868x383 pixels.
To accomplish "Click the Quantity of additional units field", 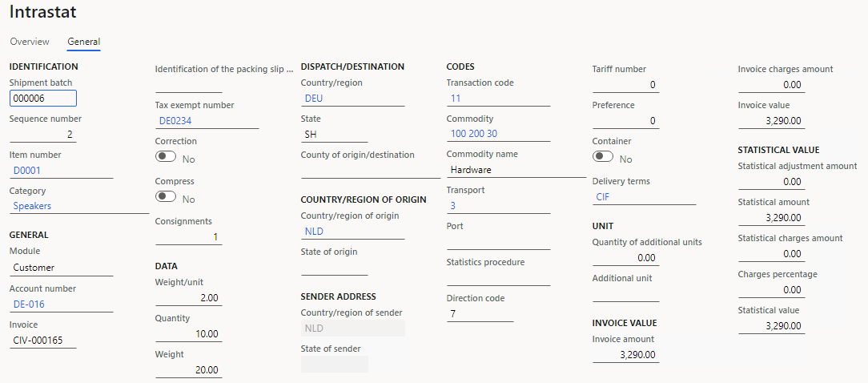I will point(625,258).
